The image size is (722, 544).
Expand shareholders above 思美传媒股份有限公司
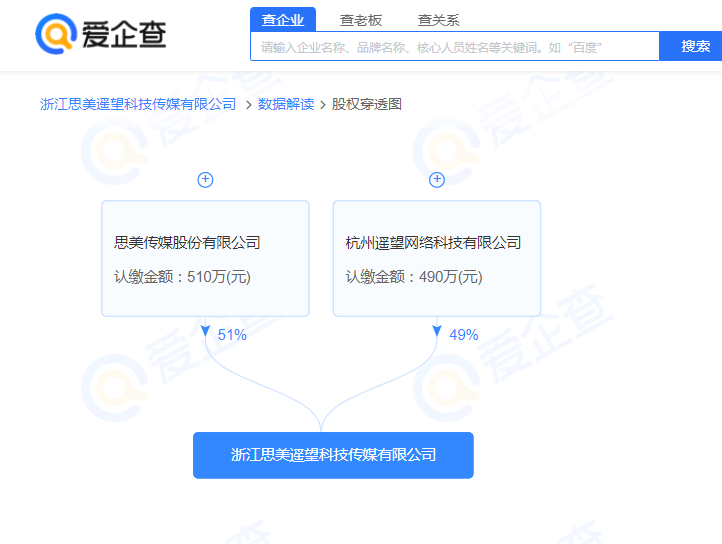[205, 180]
